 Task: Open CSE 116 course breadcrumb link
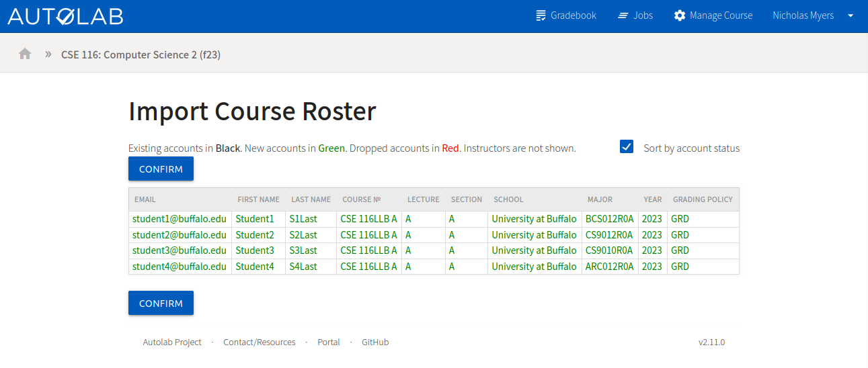(141, 54)
